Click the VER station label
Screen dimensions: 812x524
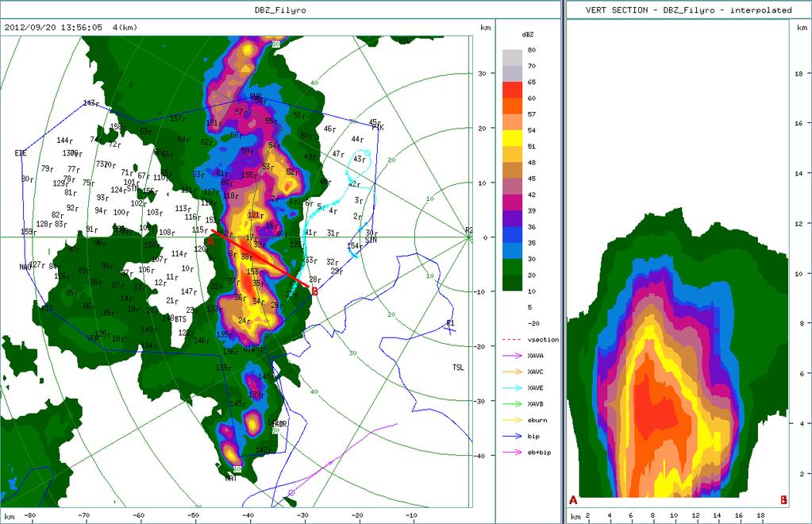point(93,339)
